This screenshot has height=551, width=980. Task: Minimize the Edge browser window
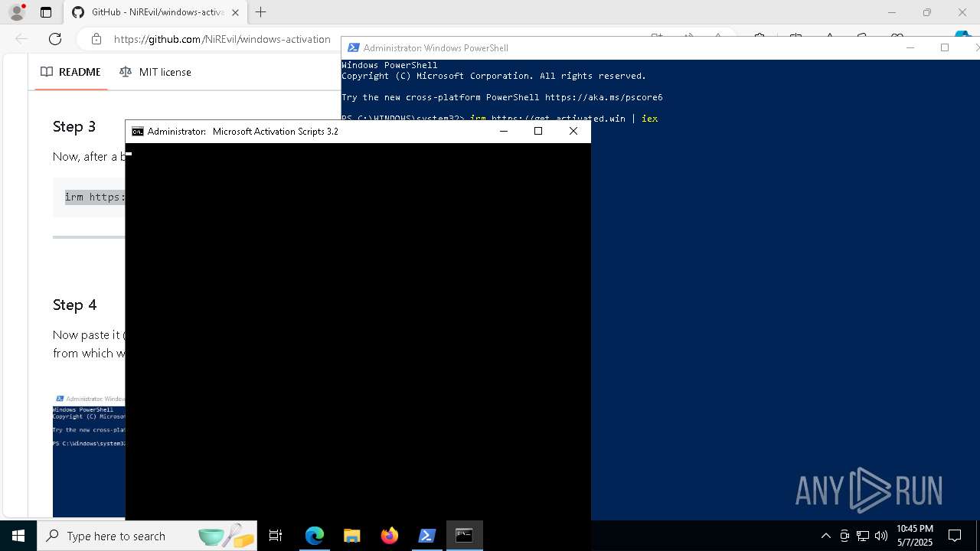(892, 12)
